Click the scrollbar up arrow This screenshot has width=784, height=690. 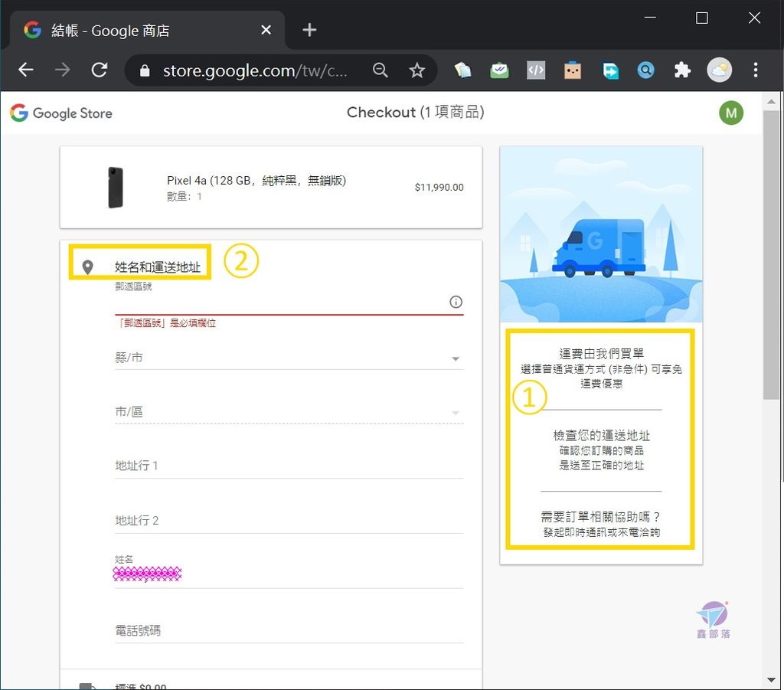[771, 101]
